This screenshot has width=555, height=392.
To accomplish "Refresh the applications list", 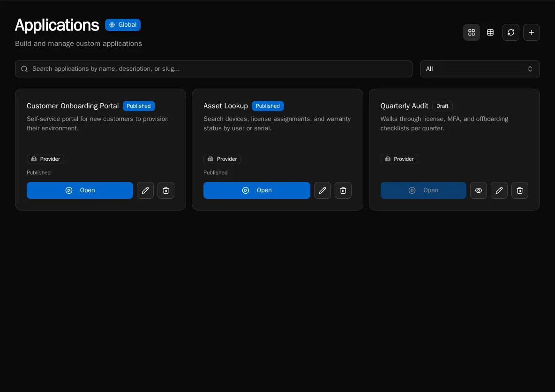I will coord(511,32).
